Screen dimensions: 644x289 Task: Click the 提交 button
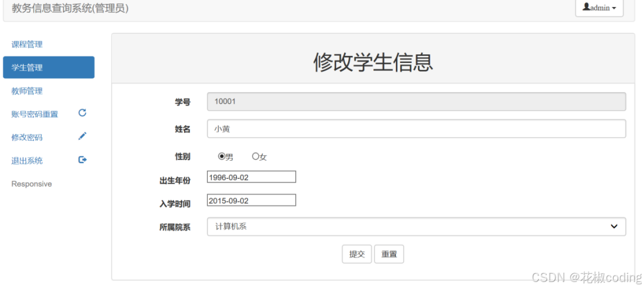(x=357, y=254)
